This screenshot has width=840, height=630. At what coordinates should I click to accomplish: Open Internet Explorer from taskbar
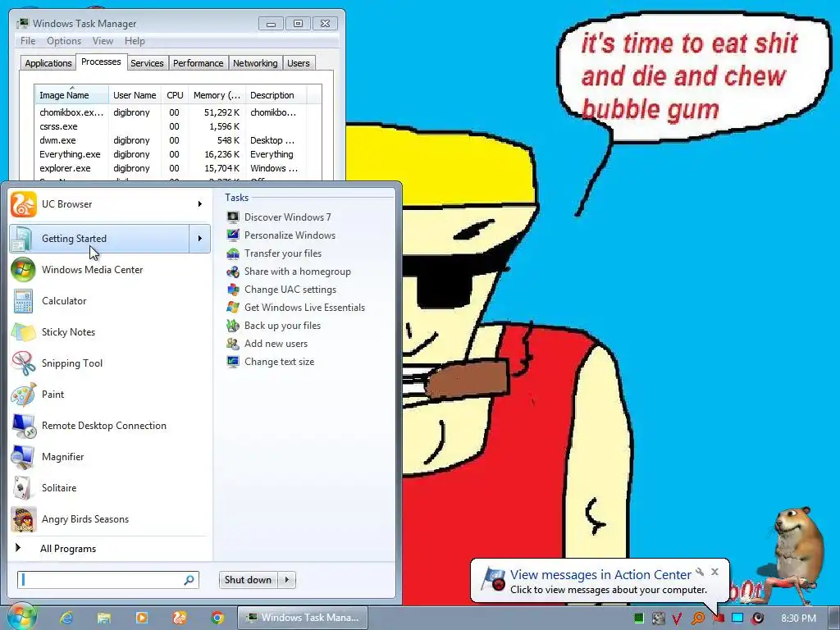(66, 618)
